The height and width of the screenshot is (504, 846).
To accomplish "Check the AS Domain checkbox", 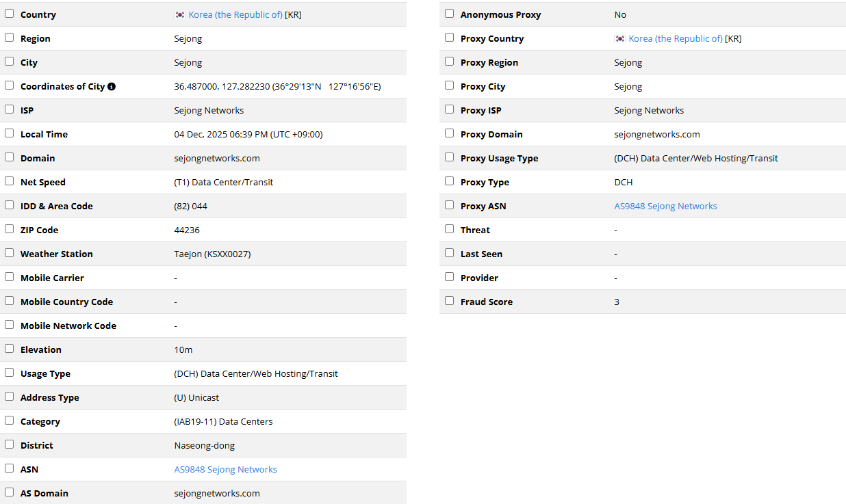I will [10, 492].
